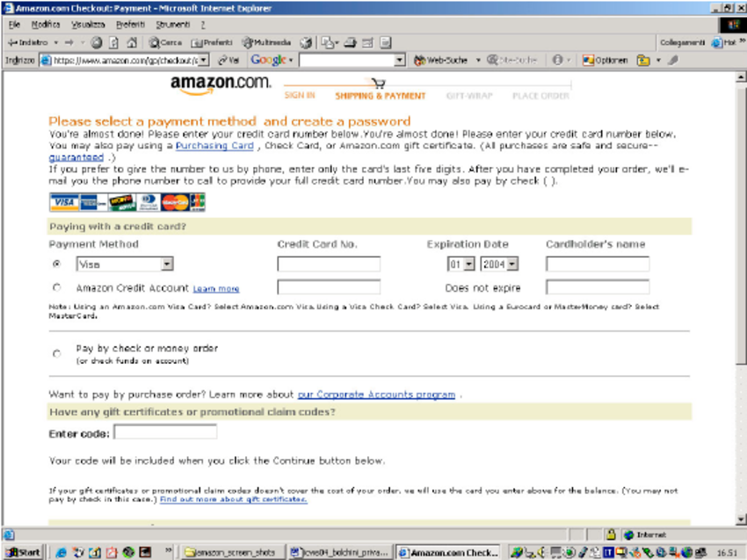Click the page scroll up arrow
This screenshot has height=560, width=747.
[x=741, y=76]
